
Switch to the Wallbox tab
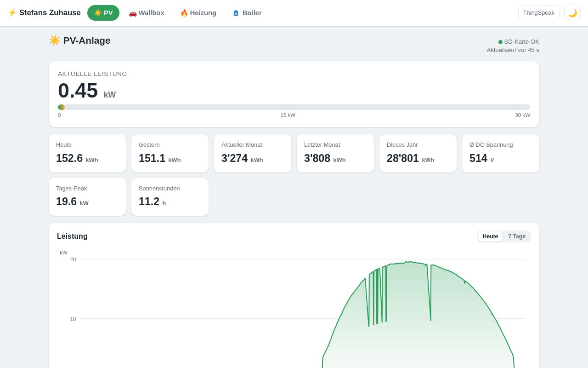(147, 13)
